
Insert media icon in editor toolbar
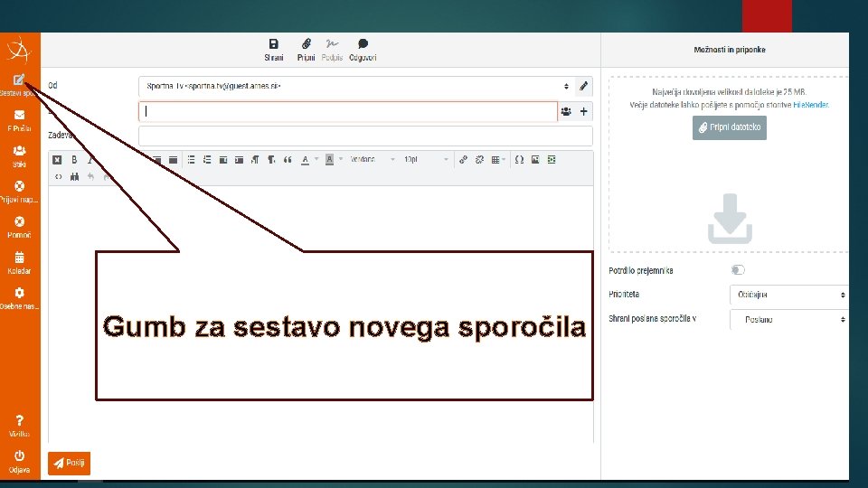[552, 160]
